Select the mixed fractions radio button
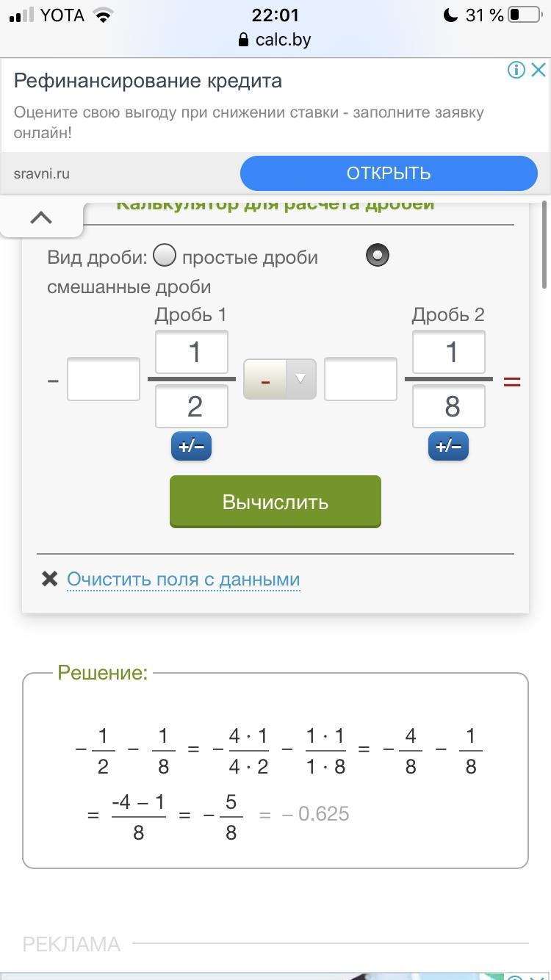 [377, 256]
